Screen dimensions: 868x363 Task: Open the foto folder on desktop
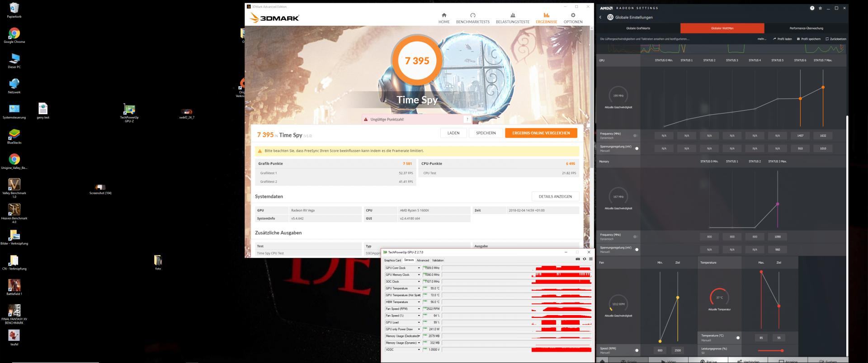click(x=158, y=262)
